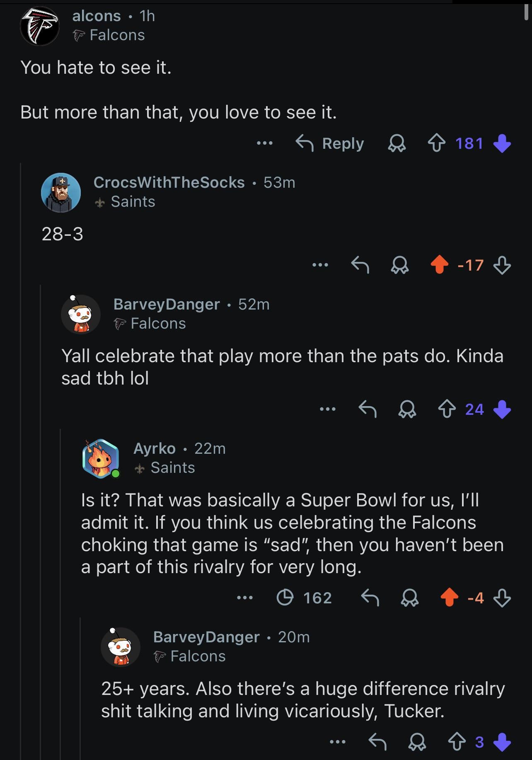Reply to BarveyDanger's 52m comment
This screenshot has height=760, width=532.
tap(368, 409)
